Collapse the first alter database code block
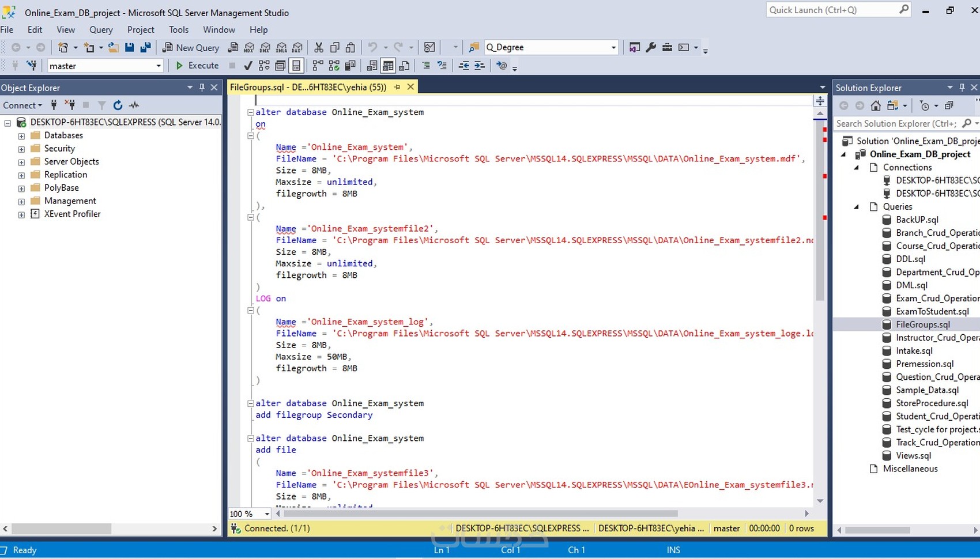 click(x=251, y=112)
